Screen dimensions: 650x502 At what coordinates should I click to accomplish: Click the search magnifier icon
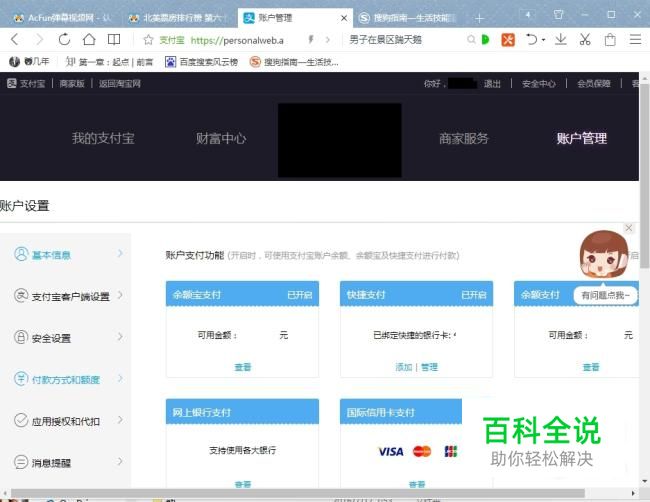pyautogui.click(x=471, y=40)
